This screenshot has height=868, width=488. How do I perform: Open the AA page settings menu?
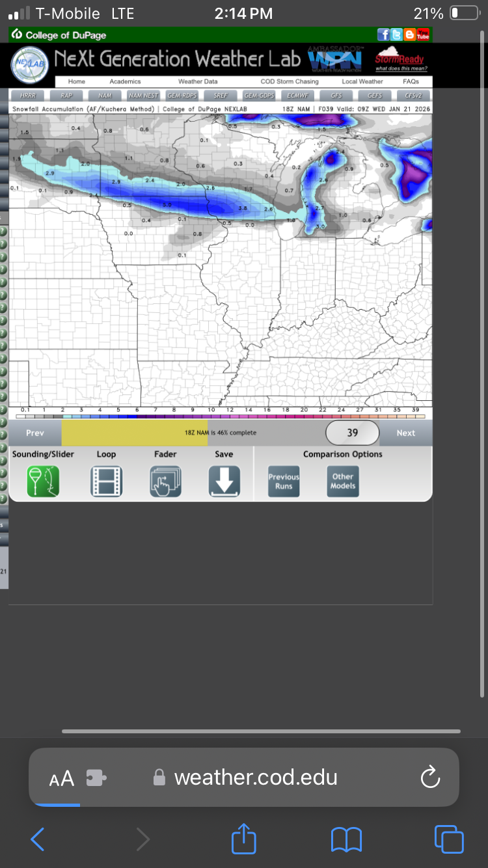[x=62, y=778]
